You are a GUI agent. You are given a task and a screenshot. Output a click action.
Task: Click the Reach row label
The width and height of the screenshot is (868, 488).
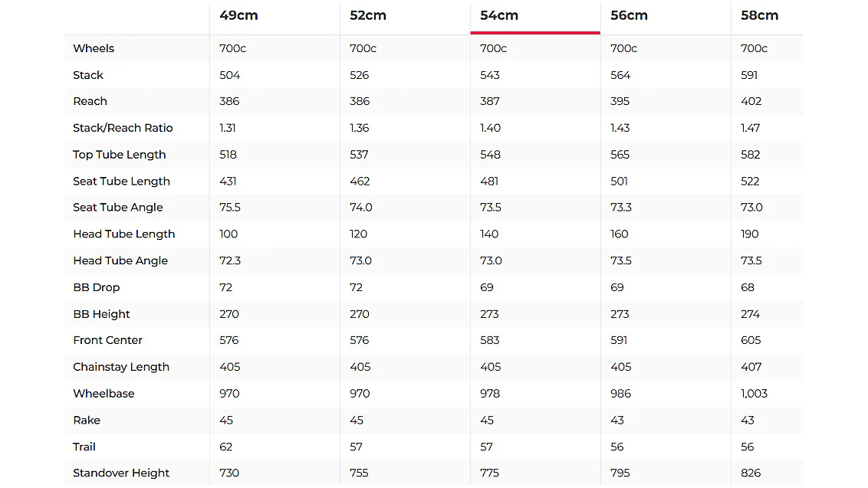point(90,101)
